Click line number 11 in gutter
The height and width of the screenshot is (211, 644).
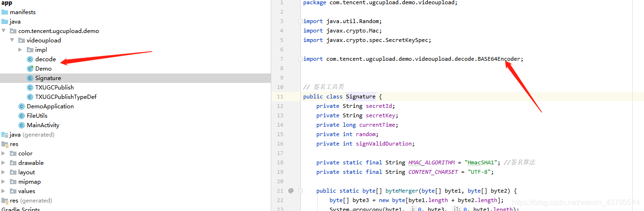click(x=280, y=97)
